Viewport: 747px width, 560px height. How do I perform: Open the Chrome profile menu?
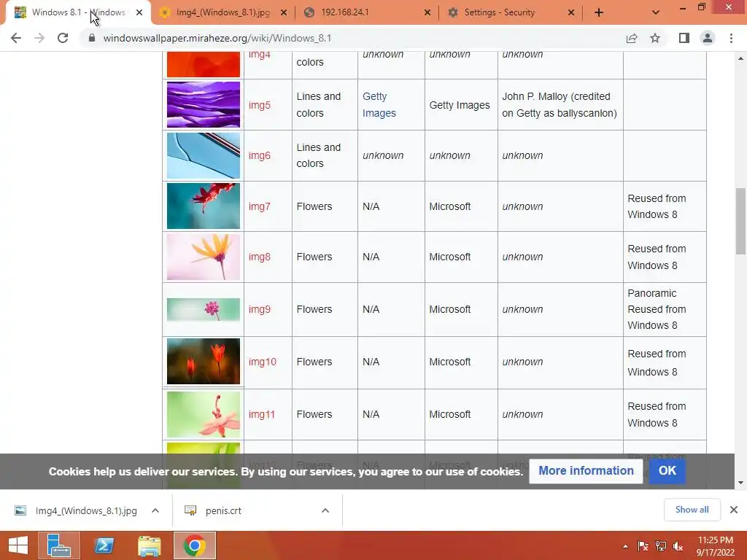pos(708,38)
